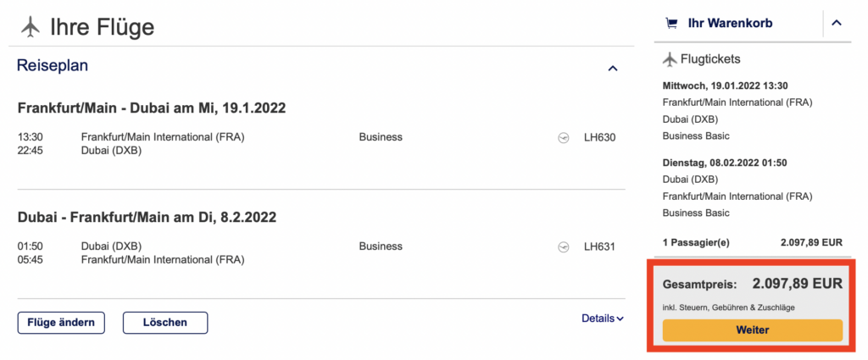Screen dimensions: 868x360
Task: Click the Dubai - Frankfurt/Main return heading
Action: 147,218
